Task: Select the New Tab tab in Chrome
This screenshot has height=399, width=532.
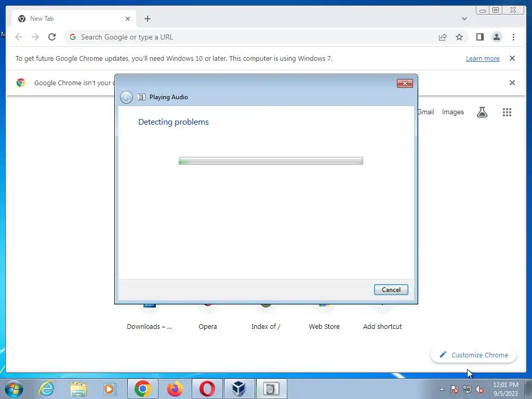Action: pyautogui.click(x=74, y=19)
